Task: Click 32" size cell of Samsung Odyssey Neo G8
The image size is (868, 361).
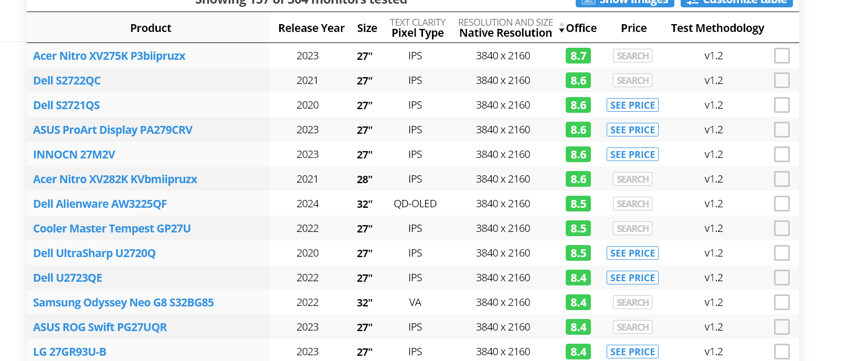Action: [365, 303]
